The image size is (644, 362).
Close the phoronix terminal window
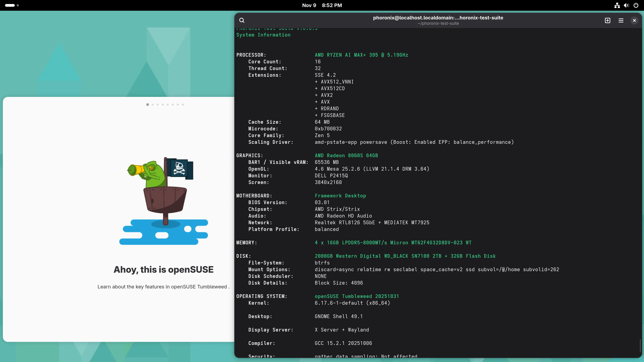click(634, 20)
